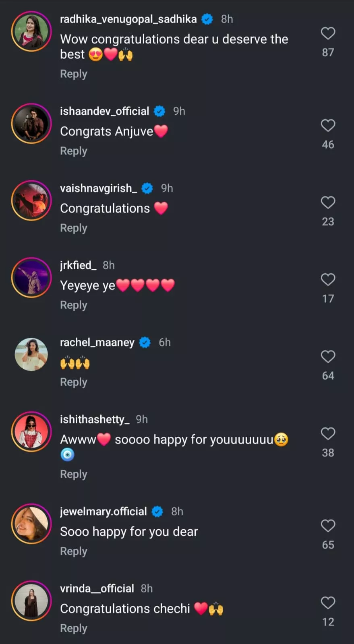Tap heart on ishaandev_official's comment
Screen dimensions: 354x644
pos(328,126)
